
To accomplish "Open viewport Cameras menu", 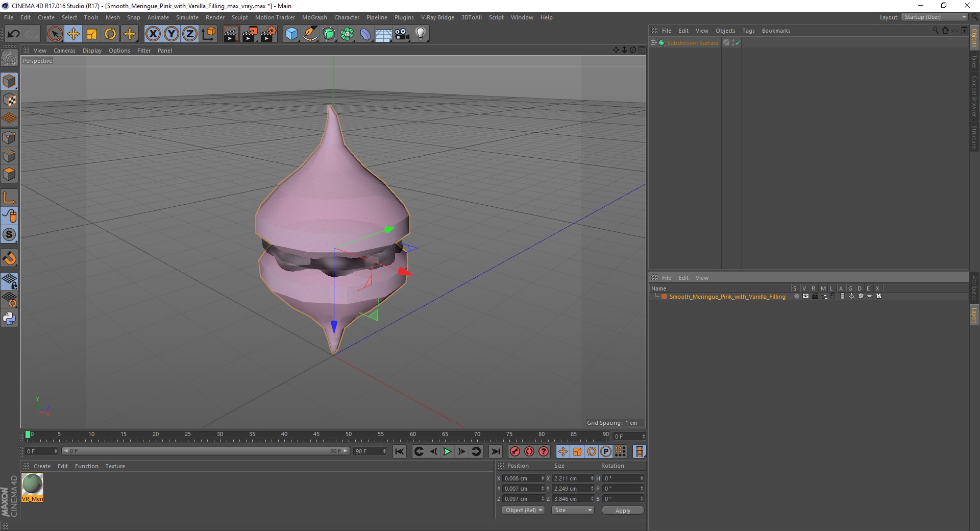I will (x=64, y=51).
